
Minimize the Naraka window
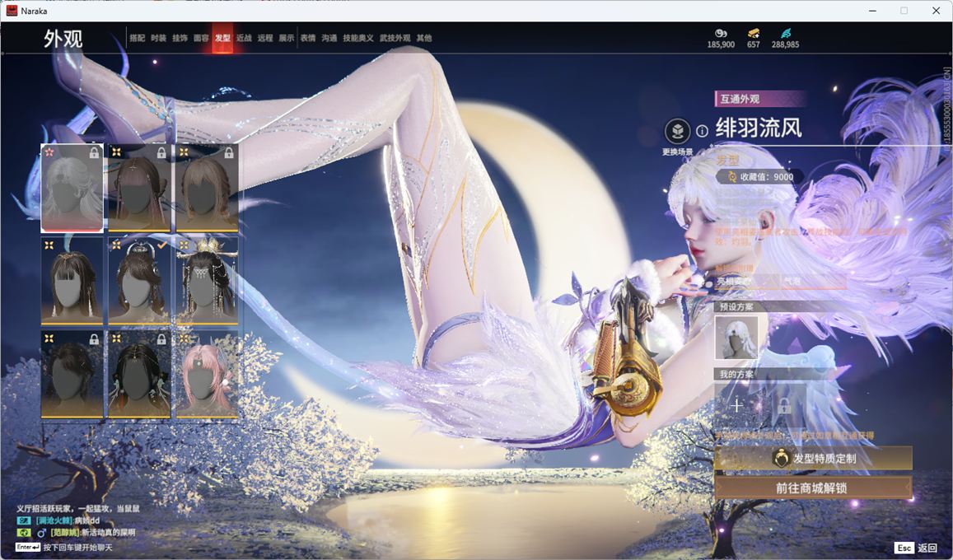(873, 11)
